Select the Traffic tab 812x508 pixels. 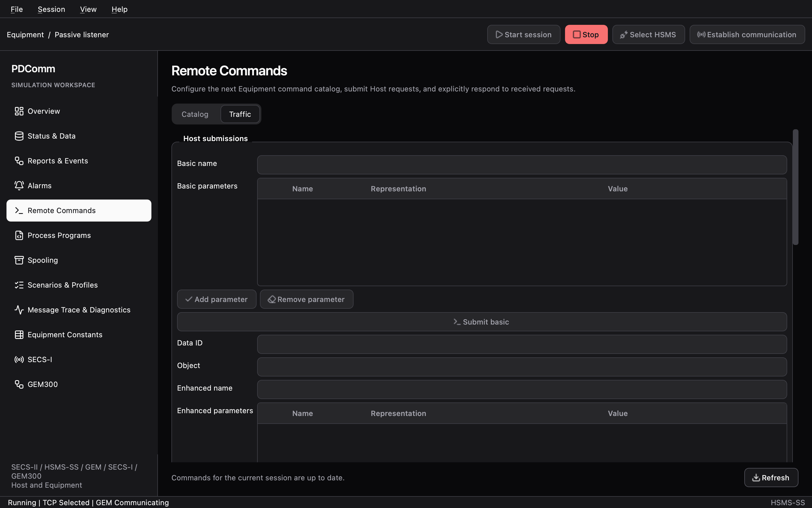click(240, 114)
